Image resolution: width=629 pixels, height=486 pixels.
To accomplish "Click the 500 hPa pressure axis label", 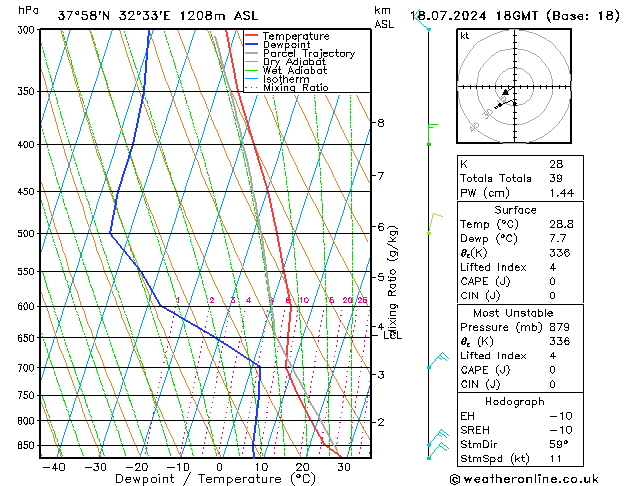I will pos(28,233).
